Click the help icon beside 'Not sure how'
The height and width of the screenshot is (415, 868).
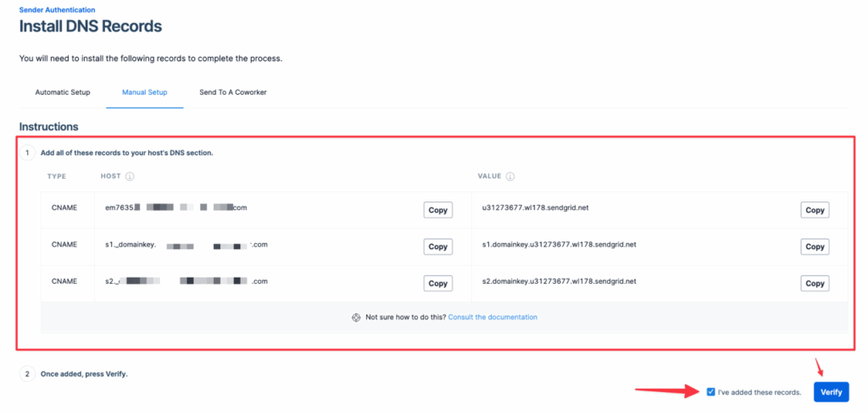[x=356, y=318]
